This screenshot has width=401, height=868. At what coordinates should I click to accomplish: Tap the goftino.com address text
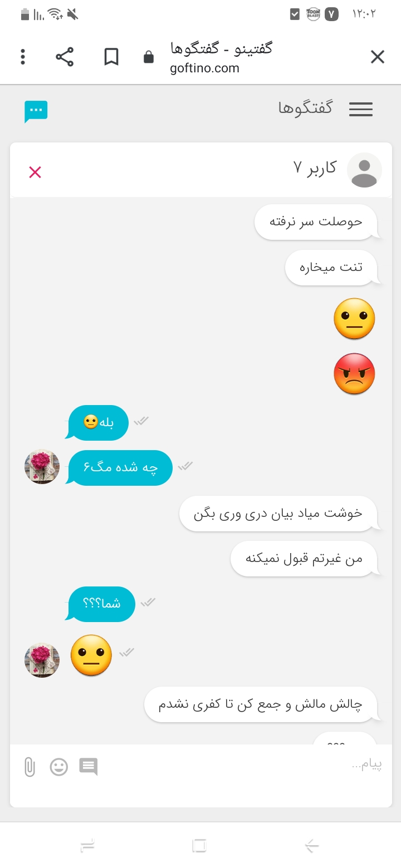[204, 68]
